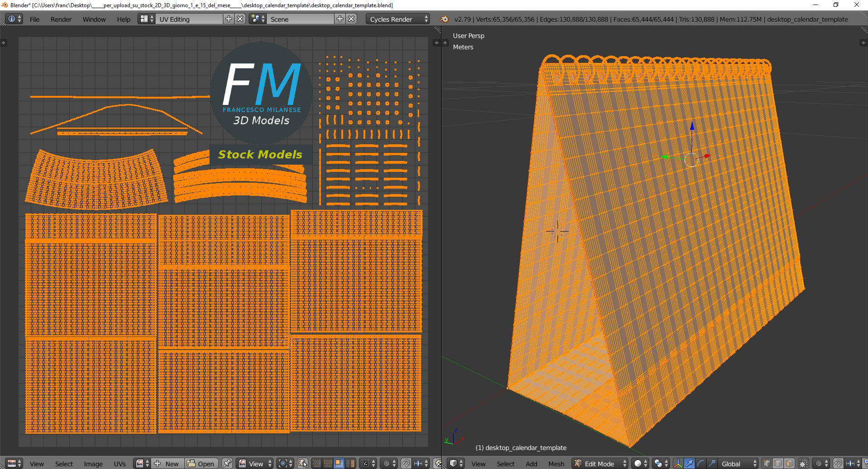Select the UV island selection mode

click(350, 464)
